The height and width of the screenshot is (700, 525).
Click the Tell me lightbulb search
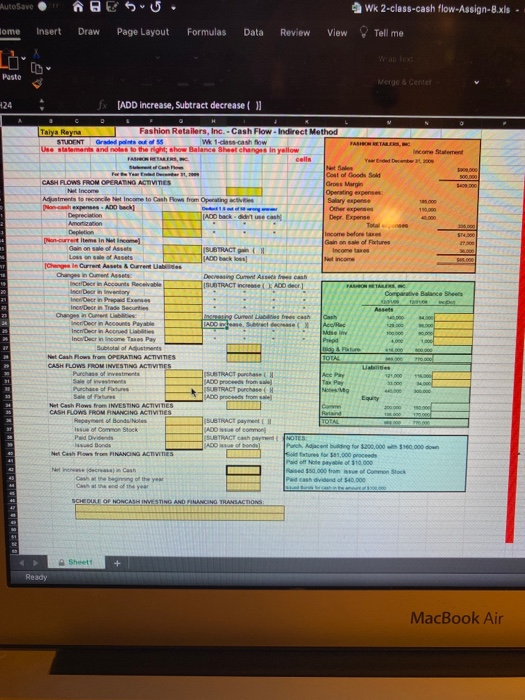click(382, 33)
